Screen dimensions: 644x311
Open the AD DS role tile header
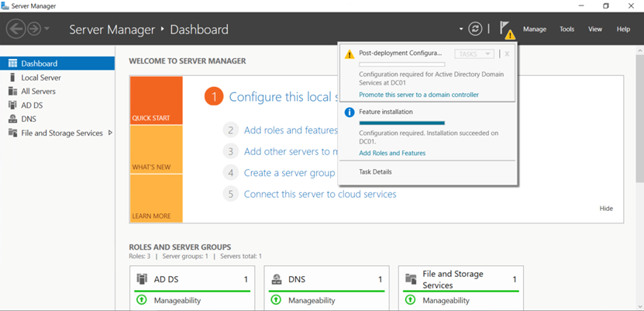pos(192,279)
